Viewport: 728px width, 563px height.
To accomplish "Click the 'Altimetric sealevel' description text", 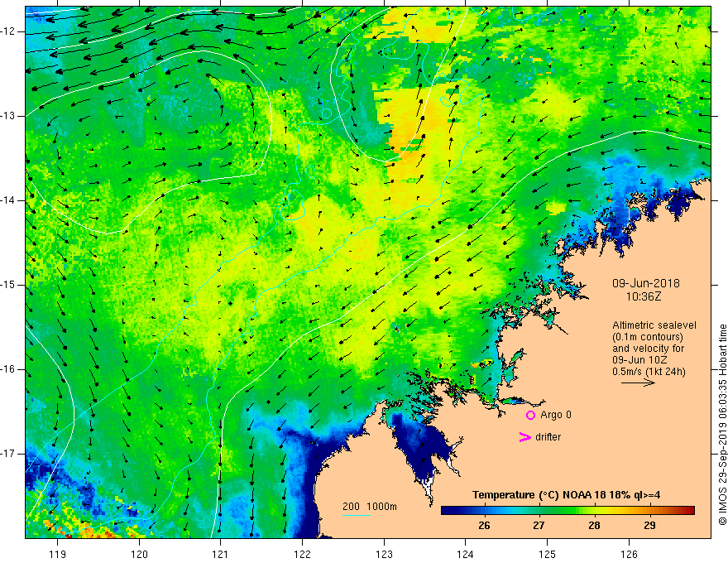I will pos(654,325).
